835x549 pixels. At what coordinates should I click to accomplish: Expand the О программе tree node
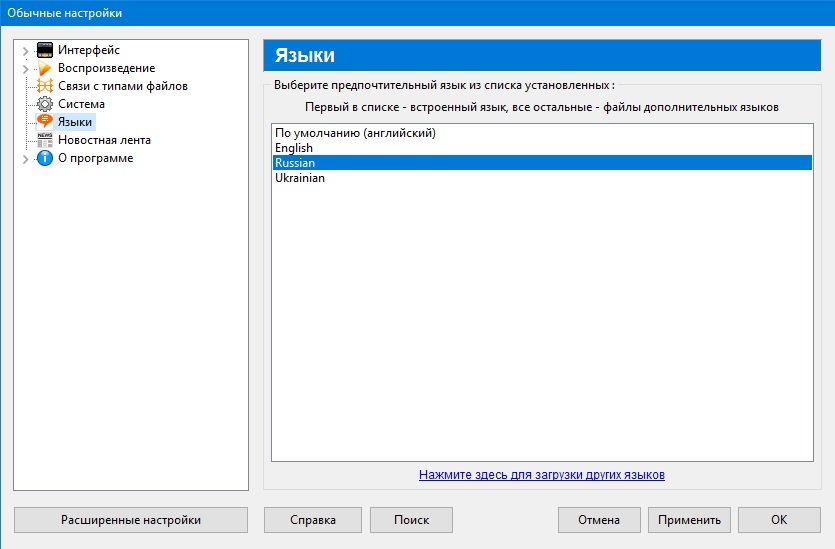pyautogui.click(x=25, y=159)
